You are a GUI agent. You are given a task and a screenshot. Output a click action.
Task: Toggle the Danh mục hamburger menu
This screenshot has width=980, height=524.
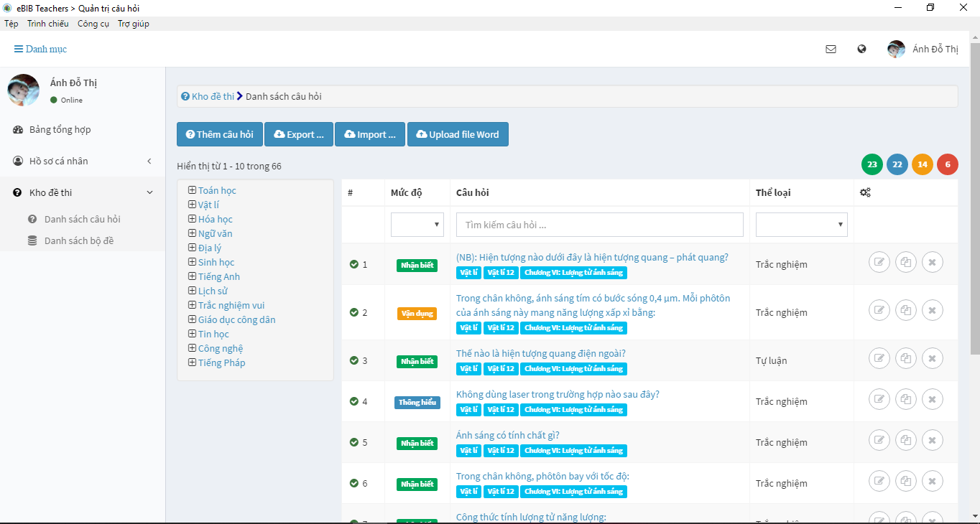click(40, 50)
